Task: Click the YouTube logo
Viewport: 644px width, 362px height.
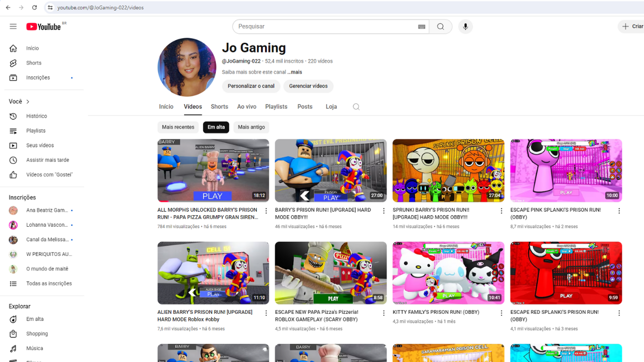Action: pos(44,27)
